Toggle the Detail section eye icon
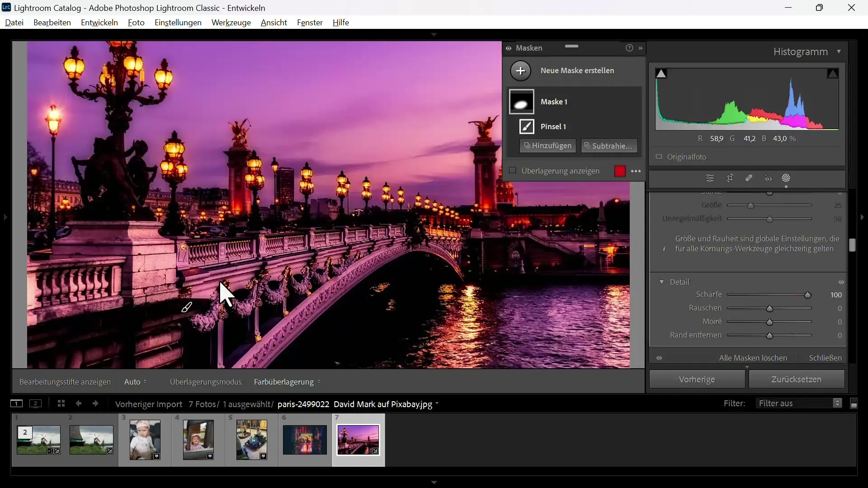The width and height of the screenshot is (868, 488). tap(841, 282)
